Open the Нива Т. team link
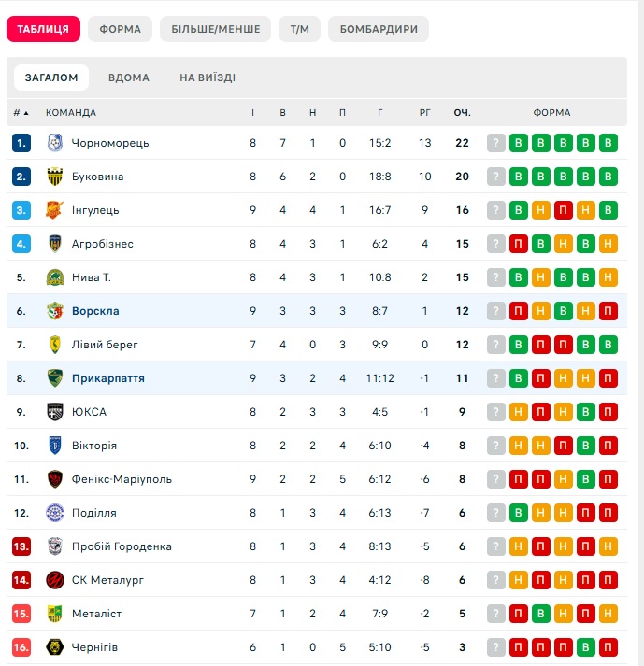The image size is (644, 666). click(92, 277)
